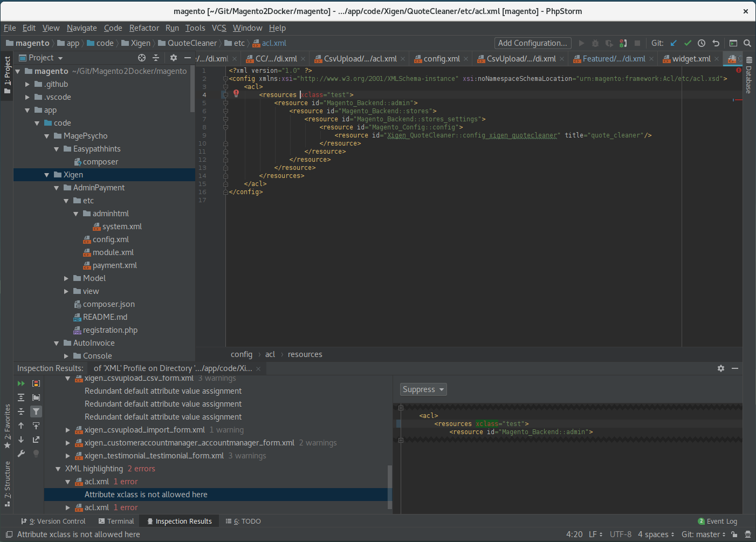Open the Terminal tool tab
Image resolution: width=756 pixels, height=542 pixels.
tap(116, 521)
